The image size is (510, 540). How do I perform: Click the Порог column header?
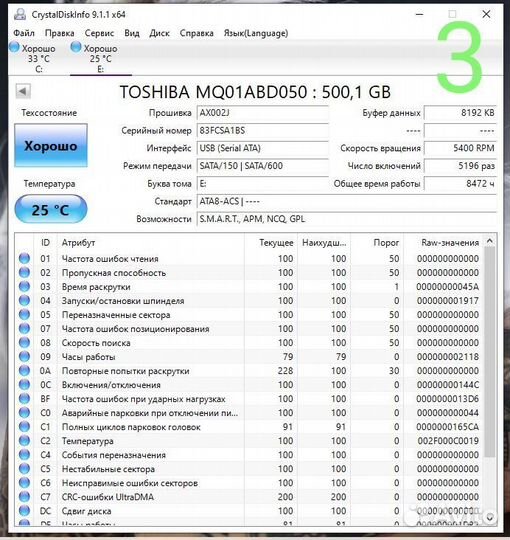point(377,242)
